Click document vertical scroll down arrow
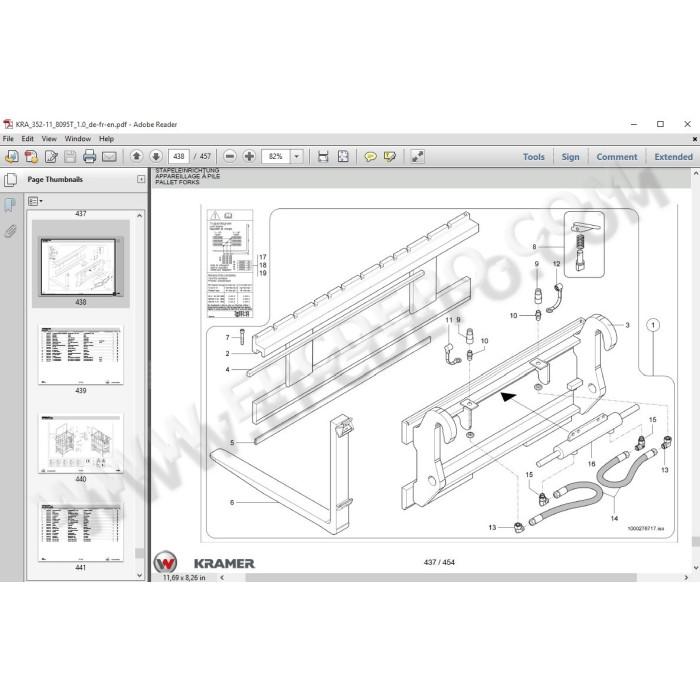The width and height of the screenshot is (700, 700). point(696,568)
